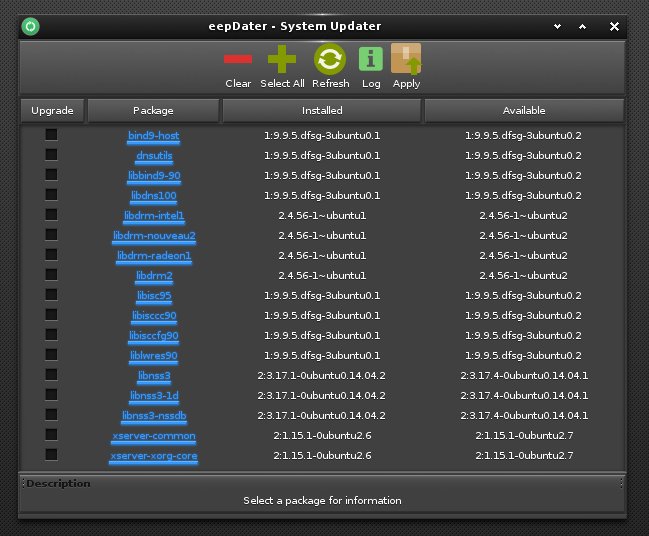Mark libisccc90 for upgrade
The image size is (649, 536).
click(x=51, y=315)
